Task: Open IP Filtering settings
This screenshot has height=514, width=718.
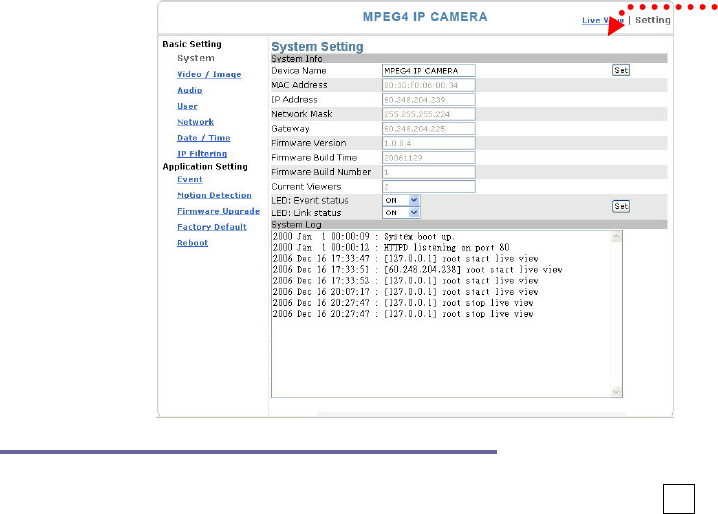Action: point(202,154)
